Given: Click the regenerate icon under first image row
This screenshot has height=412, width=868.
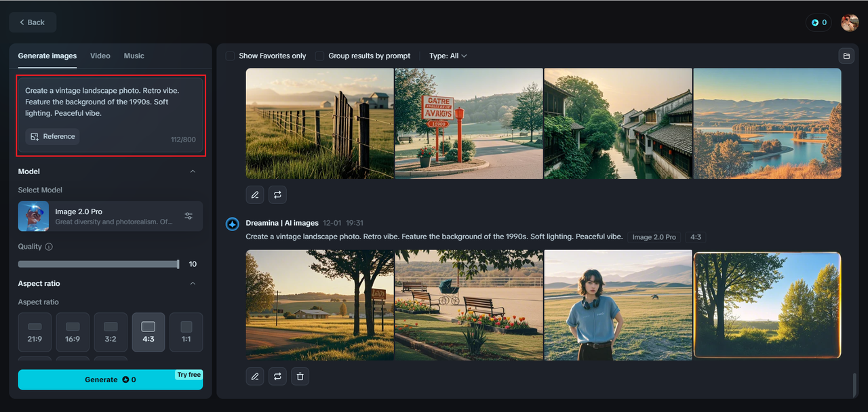Looking at the screenshot, I should [277, 194].
